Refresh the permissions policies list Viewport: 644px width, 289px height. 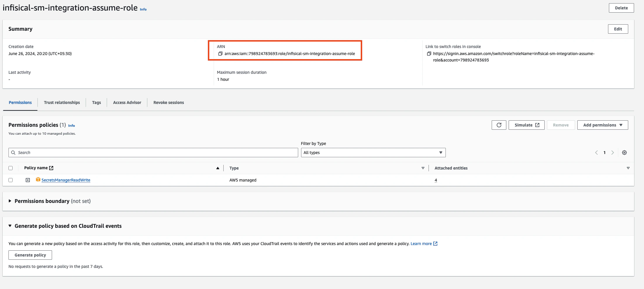coord(499,125)
